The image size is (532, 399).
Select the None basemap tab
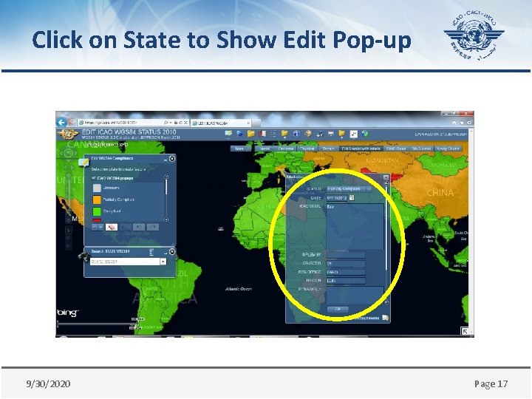[x=239, y=149]
